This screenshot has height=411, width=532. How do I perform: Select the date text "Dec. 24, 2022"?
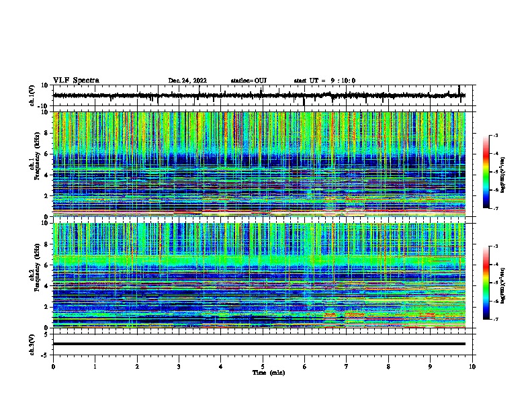(x=187, y=81)
